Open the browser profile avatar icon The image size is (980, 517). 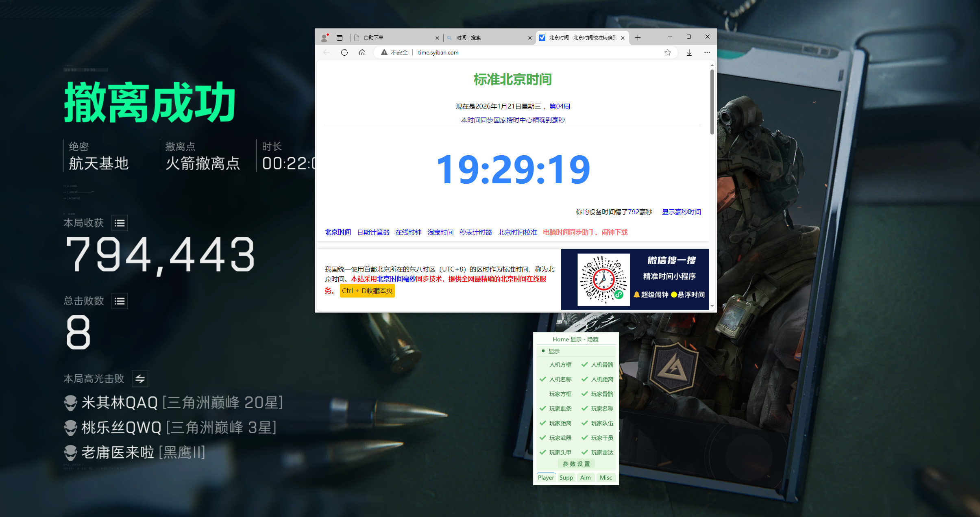[x=324, y=38]
